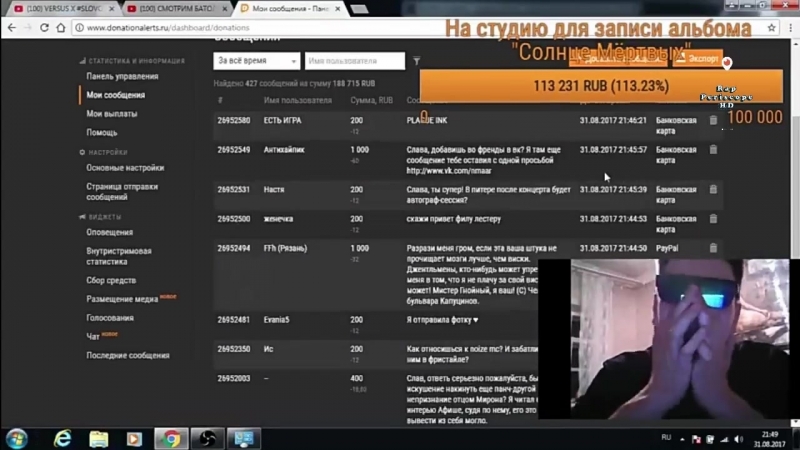The image size is (800, 450).
Task: Open the time period dropdown За всё время
Action: pyautogui.click(x=256, y=61)
